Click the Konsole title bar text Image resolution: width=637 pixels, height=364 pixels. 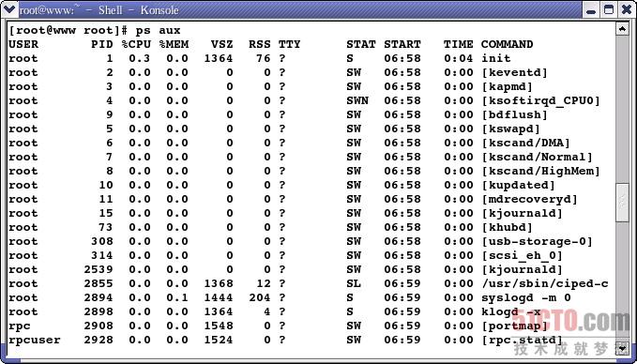tap(99, 10)
